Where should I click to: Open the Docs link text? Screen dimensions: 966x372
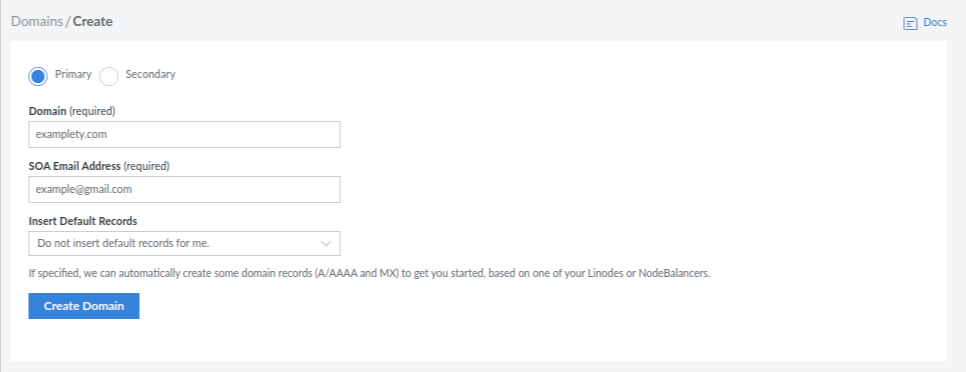tap(935, 23)
